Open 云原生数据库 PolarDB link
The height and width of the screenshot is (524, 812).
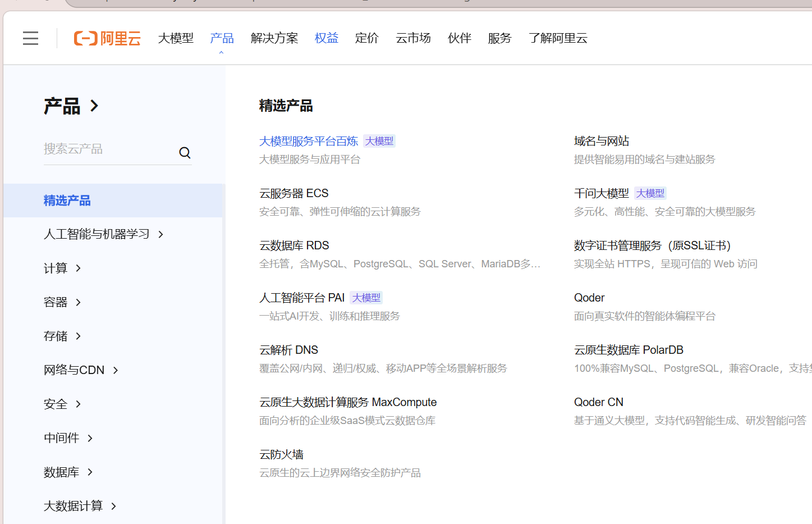(x=629, y=350)
